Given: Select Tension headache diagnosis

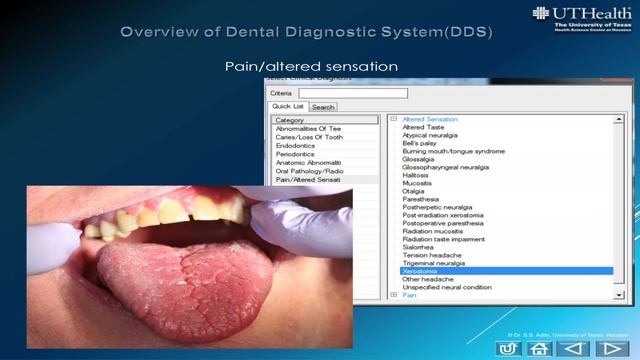Looking at the screenshot, I should (432, 255).
